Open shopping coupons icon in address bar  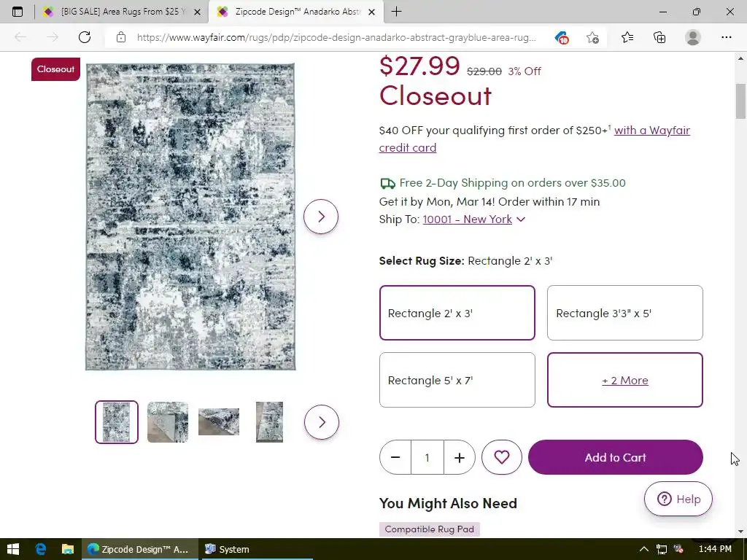562,37
